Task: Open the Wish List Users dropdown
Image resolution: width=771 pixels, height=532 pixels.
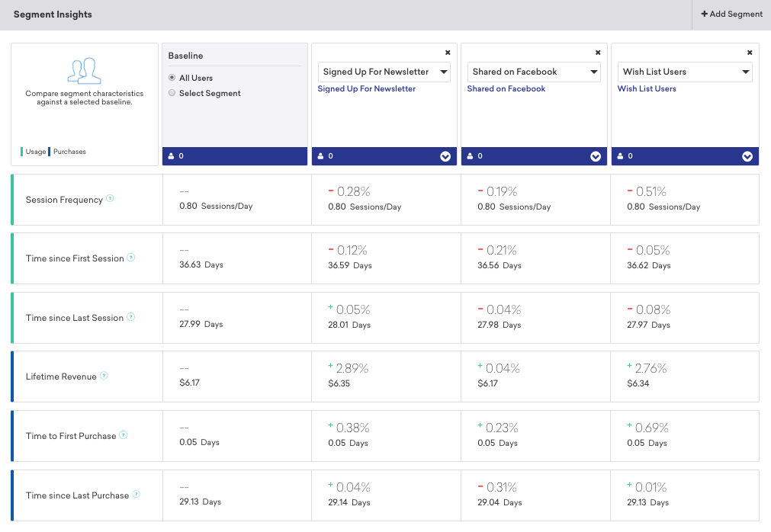Action: [x=685, y=72]
